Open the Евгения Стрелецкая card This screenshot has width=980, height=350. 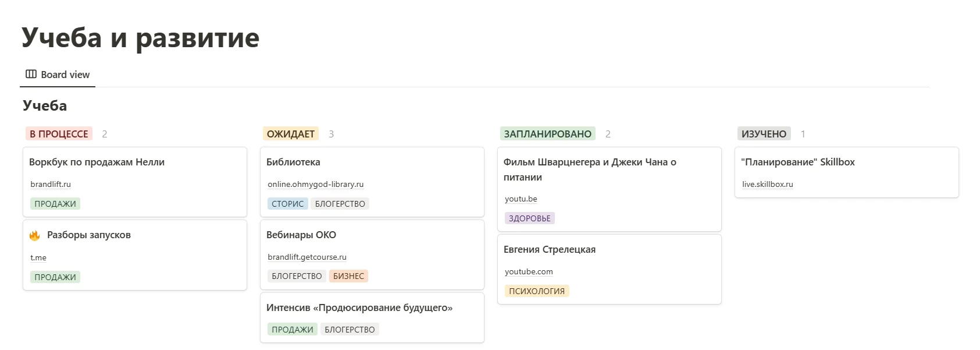pyautogui.click(x=549, y=250)
